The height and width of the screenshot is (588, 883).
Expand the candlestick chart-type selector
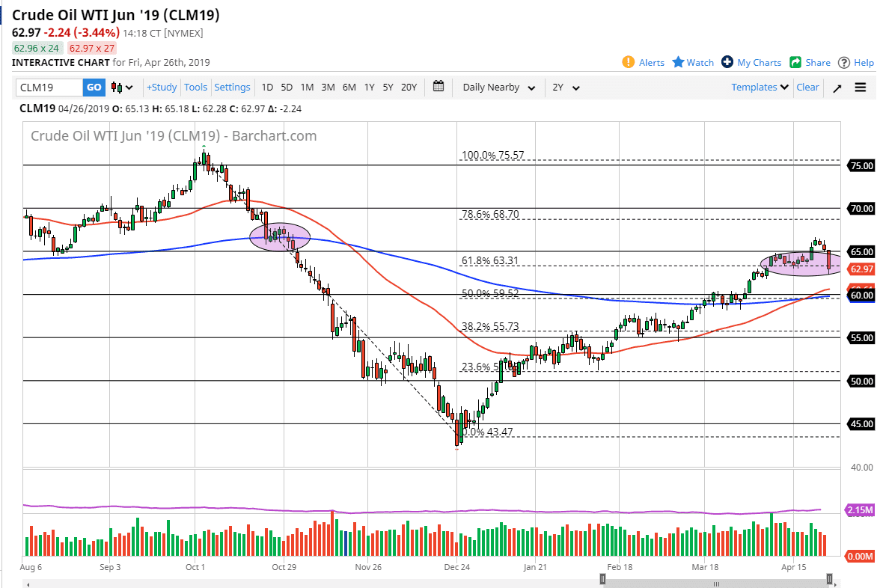pyautogui.click(x=121, y=87)
